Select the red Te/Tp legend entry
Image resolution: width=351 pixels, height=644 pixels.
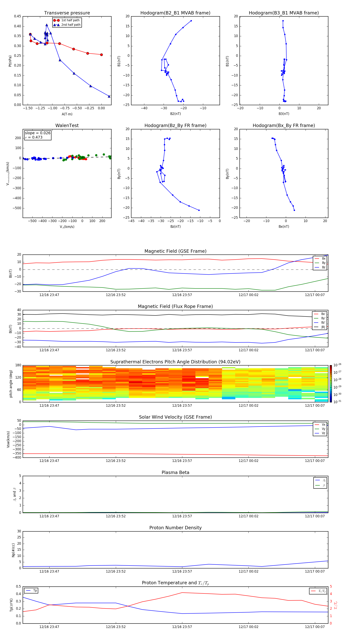point(318,591)
